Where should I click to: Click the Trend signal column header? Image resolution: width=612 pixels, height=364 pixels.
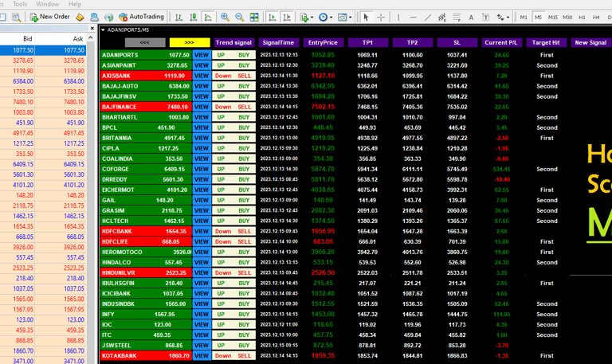coord(233,42)
